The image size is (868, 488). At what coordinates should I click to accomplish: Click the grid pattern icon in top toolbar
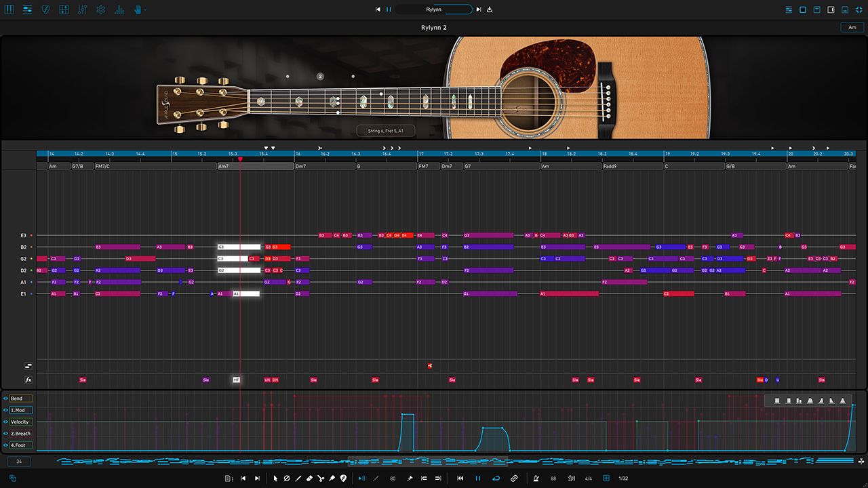(64, 9)
